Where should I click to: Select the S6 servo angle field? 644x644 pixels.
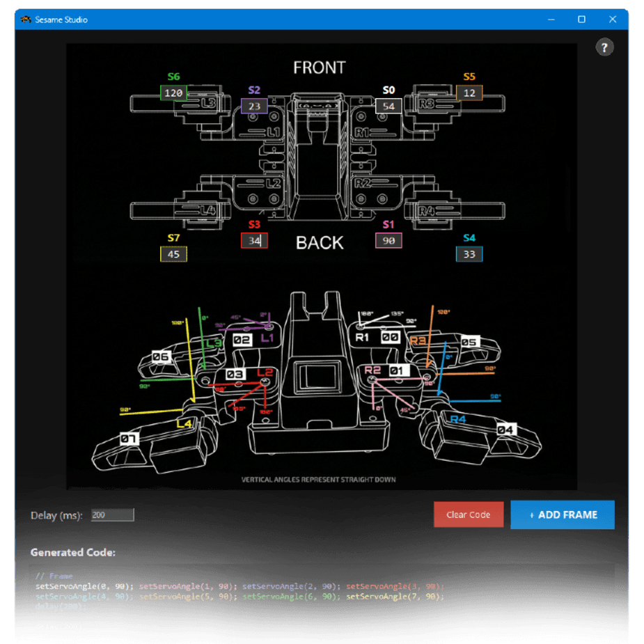pyautogui.click(x=173, y=93)
